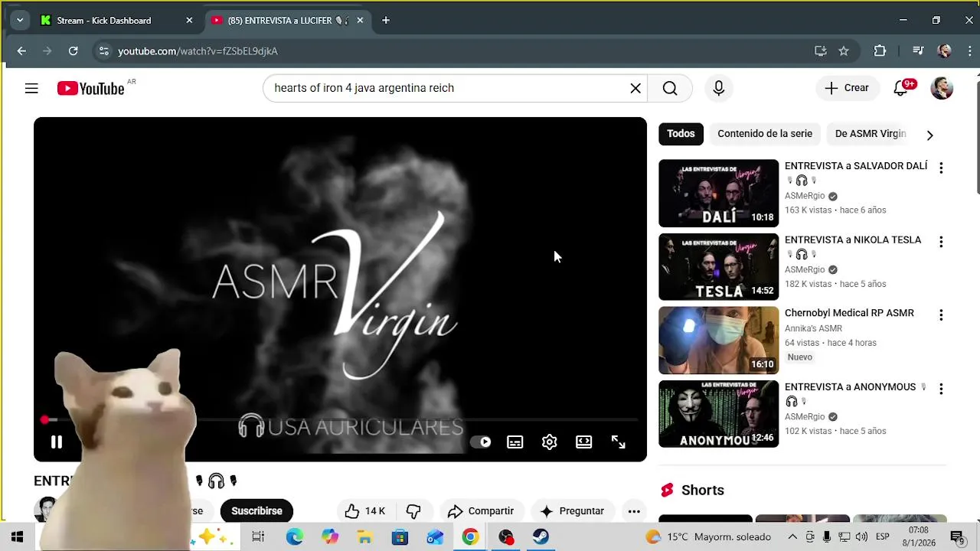
Task: Enter fullscreen mode
Action: tap(619, 442)
